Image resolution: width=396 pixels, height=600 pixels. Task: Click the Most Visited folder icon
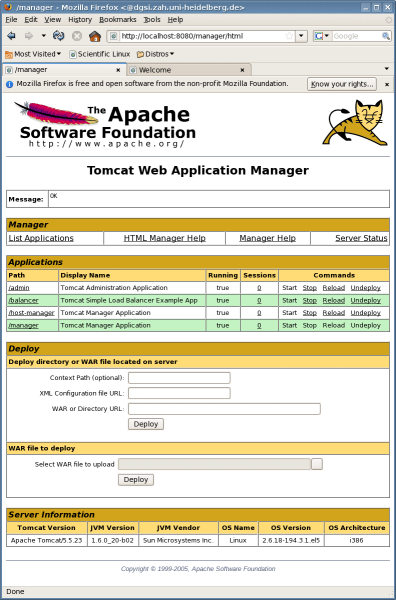coord(9,54)
